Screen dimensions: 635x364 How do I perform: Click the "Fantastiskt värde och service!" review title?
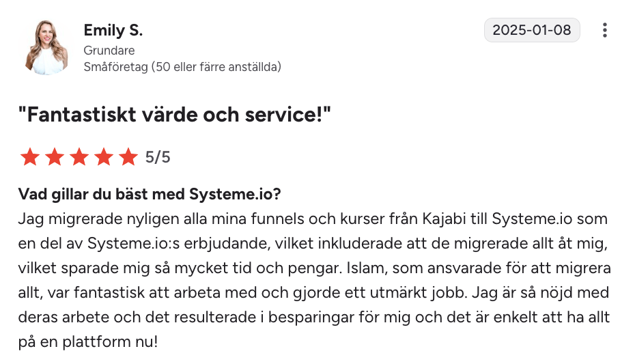175,115
